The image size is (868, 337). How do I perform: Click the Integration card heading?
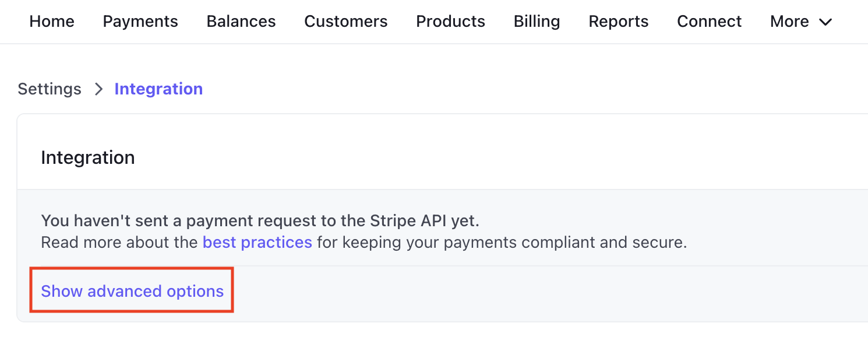pyautogui.click(x=88, y=157)
